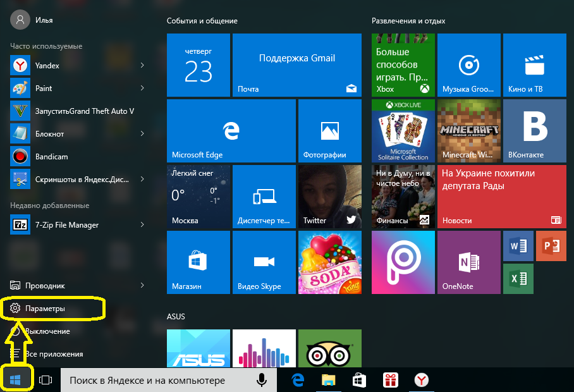The width and height of the screenshot is (574, 392).
Task: Open the Фотографии tile
Action: click(330, 131)
